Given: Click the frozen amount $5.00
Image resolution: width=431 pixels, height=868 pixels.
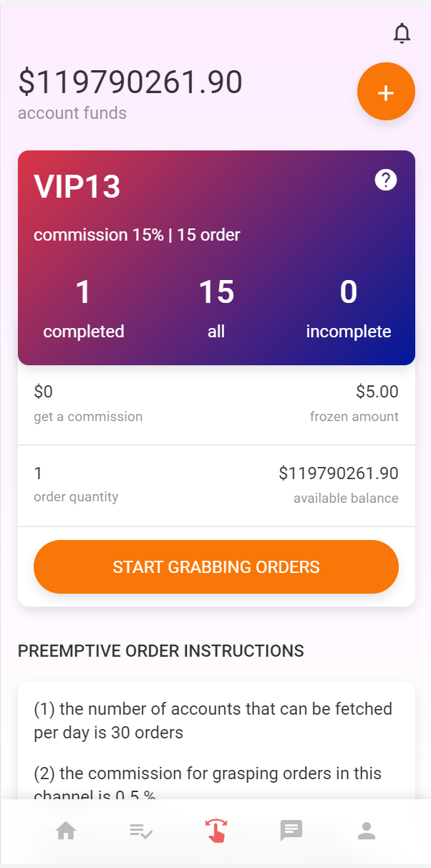Looking at the screenshot, I should tap(377, 392).
